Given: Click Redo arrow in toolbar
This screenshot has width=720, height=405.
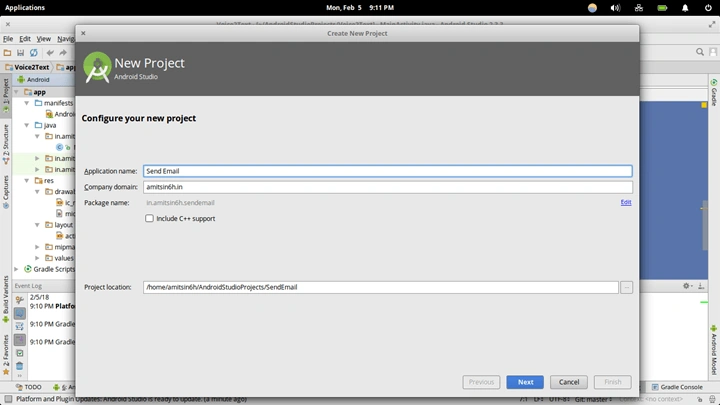Looking at the screenshot, I should [x=63, y=53].
